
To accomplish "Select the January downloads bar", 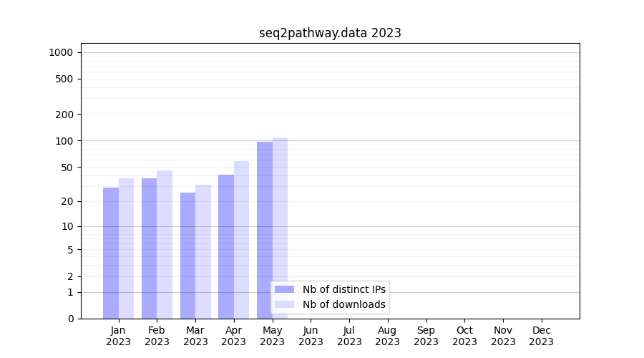I will point(126,248).
